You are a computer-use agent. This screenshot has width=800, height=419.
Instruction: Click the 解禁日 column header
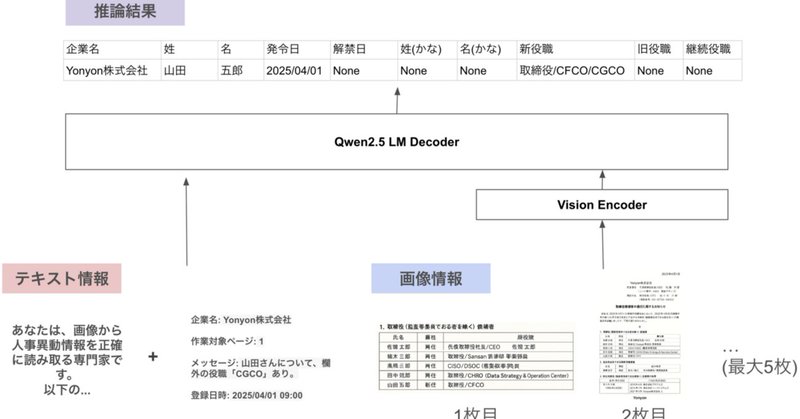[x=364, y=50]
